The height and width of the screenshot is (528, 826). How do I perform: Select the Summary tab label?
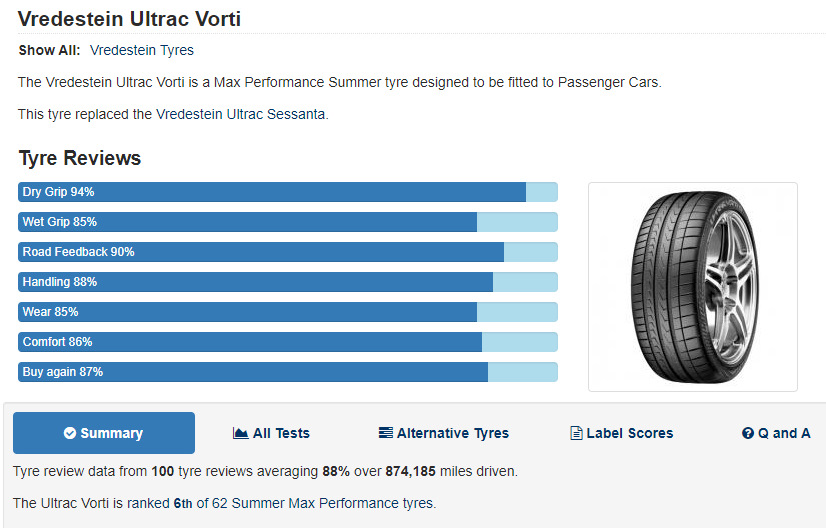click(x=111, y=433)
